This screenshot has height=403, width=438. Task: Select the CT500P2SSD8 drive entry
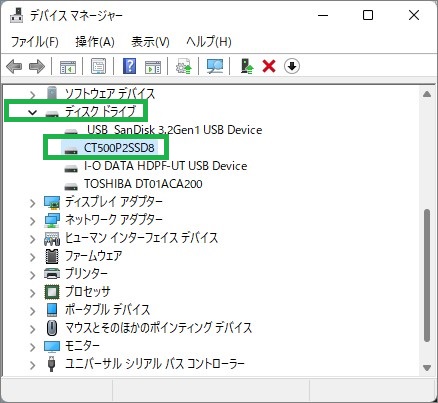pyautogui.click(x=119, y=148)
